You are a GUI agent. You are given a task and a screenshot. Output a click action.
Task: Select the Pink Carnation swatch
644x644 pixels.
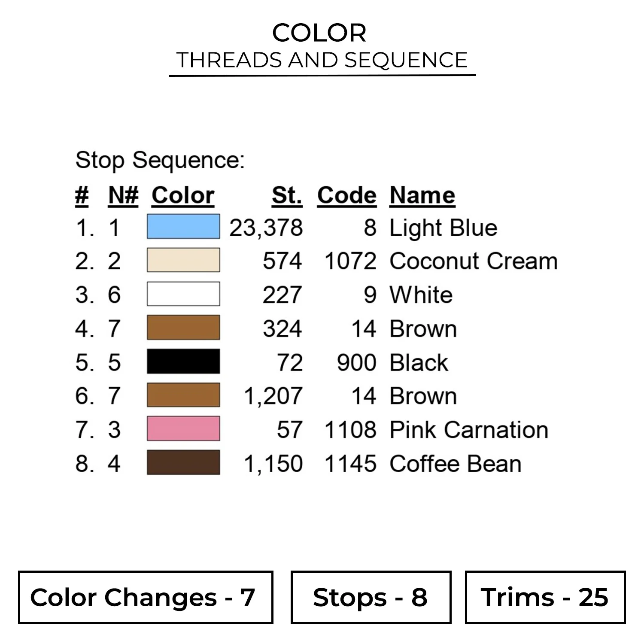183,429
